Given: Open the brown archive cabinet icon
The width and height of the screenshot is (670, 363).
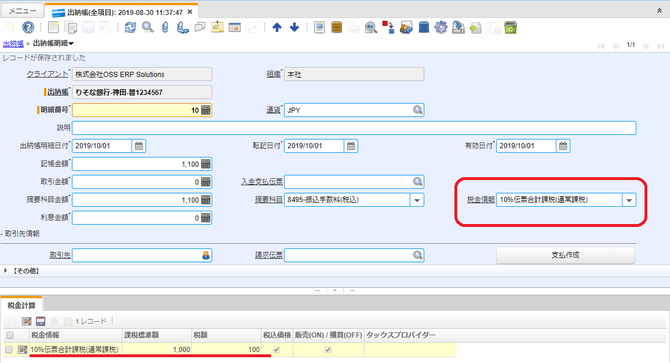Looking at the screenshot, I should click(337, 28).
